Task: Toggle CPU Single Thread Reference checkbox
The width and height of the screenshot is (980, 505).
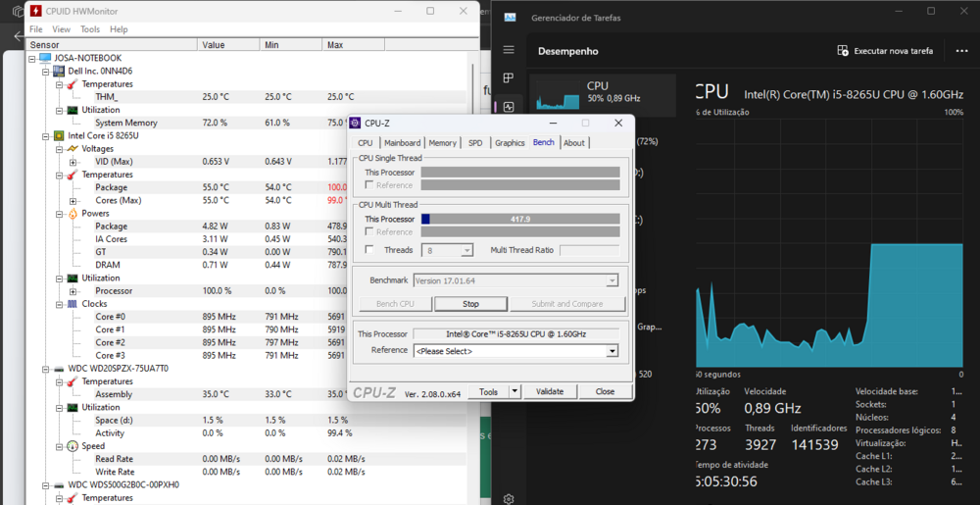Action: (x=369, y=185)
